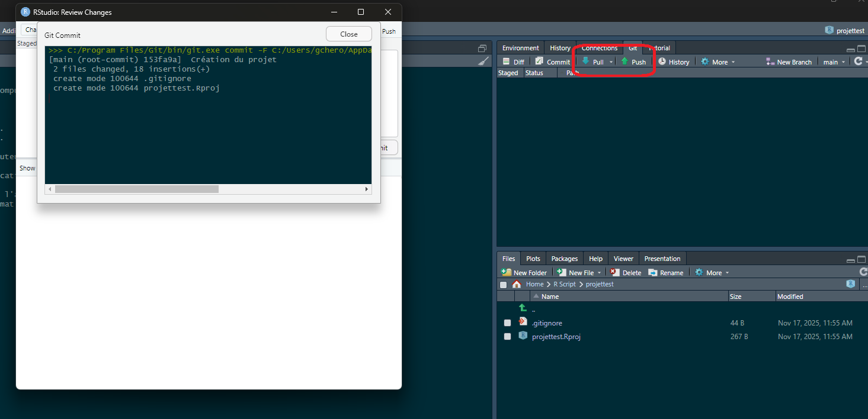Click the Rename file icon
This screenshot has width=868, height=419.
click(653, 272)
